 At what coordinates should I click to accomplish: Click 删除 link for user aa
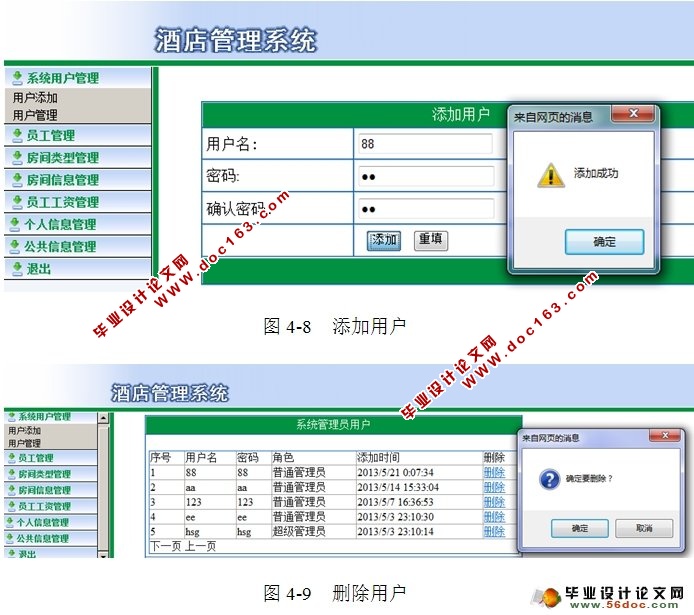pos(494,487)
